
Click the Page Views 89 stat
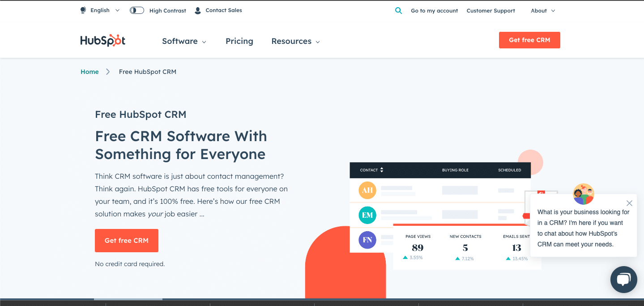pos(418,247)
